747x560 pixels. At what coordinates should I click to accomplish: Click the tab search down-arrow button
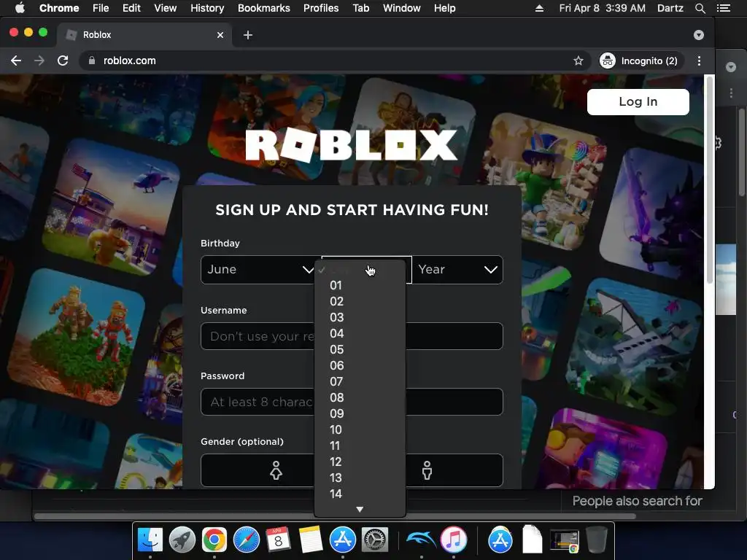pyautogui.click(x=698, y=35)
